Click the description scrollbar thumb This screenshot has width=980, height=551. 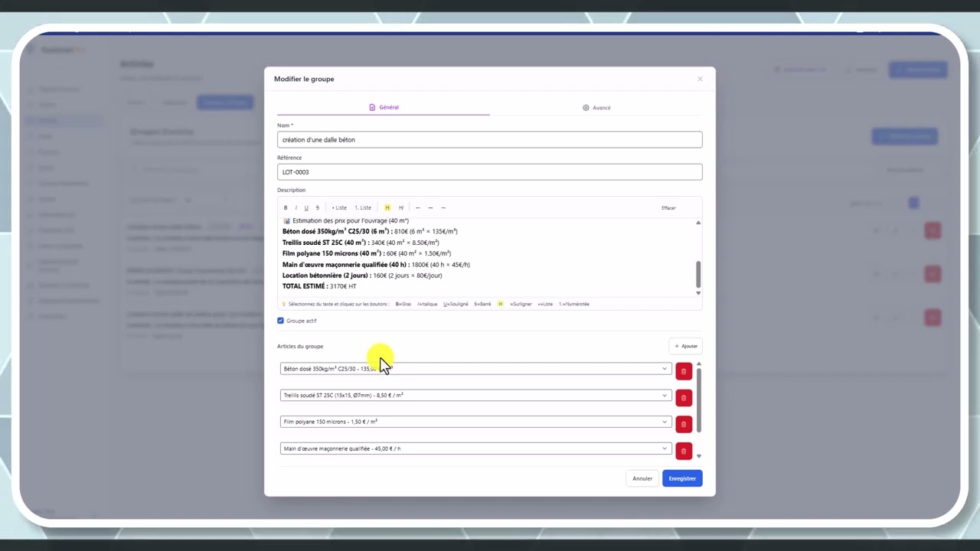698,274
